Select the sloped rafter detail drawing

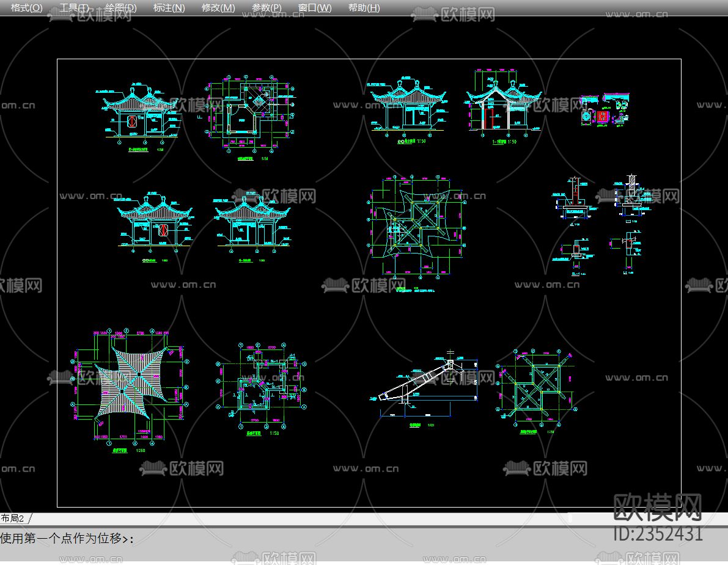[x=424, y=385]
